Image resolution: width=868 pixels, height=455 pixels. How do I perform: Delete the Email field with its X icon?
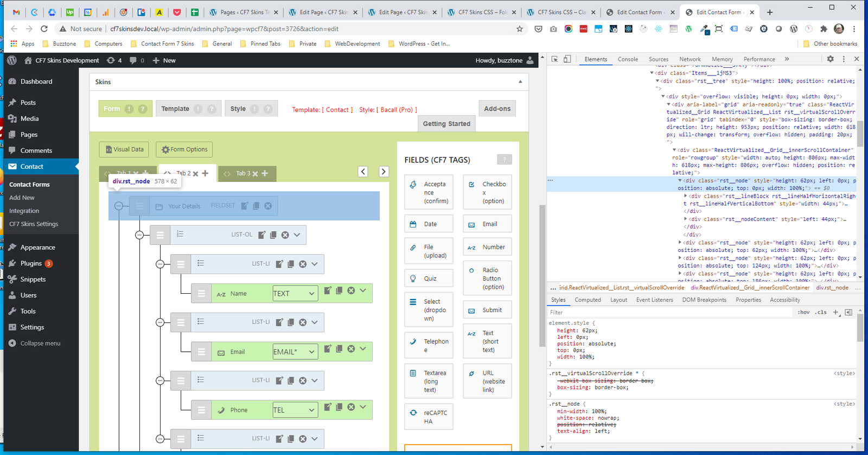click(x=351, y=349)
